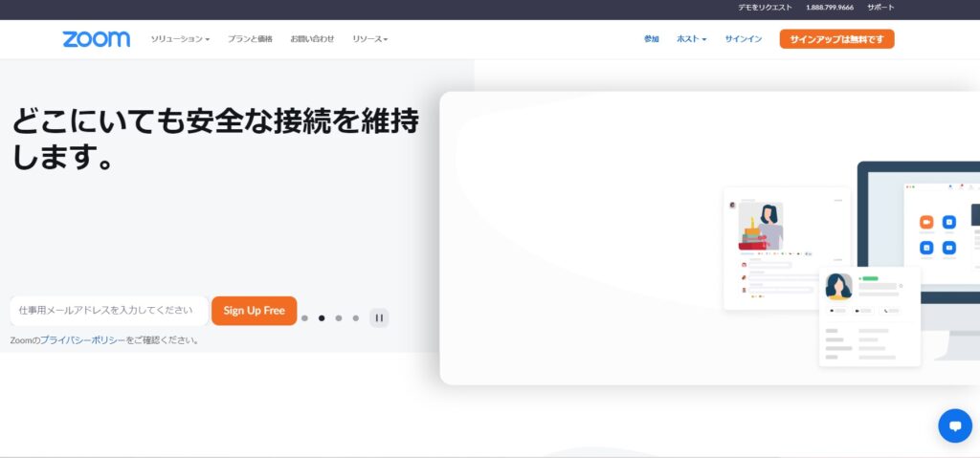Select the first carousel dot
The image size is (980, 458).
tap(304, 317)
